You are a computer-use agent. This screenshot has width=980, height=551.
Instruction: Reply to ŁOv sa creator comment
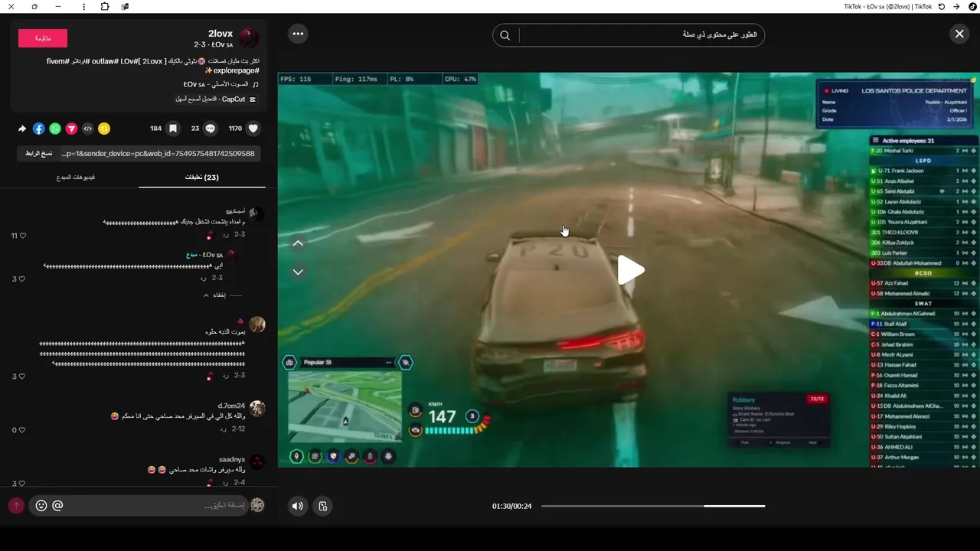(204, 278)
